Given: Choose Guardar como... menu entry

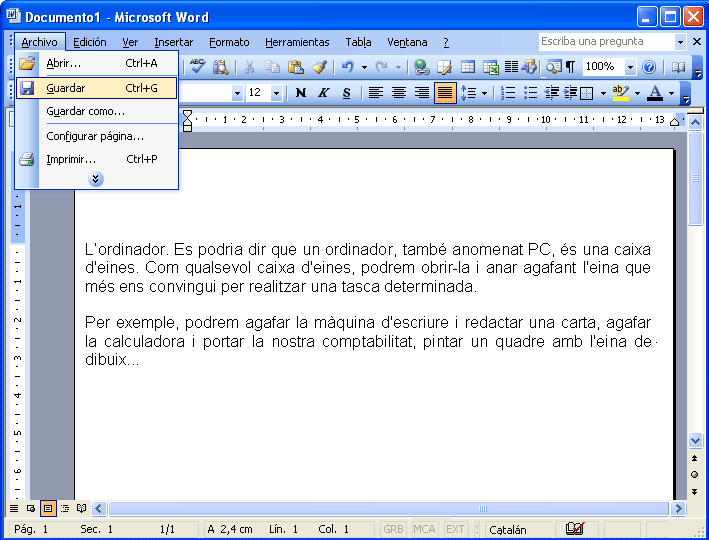Looking at the screenshot, I should click(x=96, y=111).
